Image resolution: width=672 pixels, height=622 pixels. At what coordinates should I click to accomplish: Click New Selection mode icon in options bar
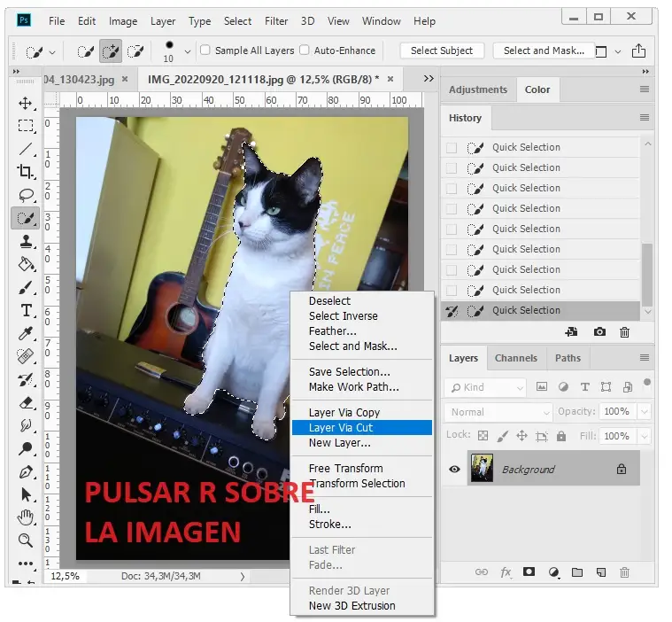click(85, 52)
